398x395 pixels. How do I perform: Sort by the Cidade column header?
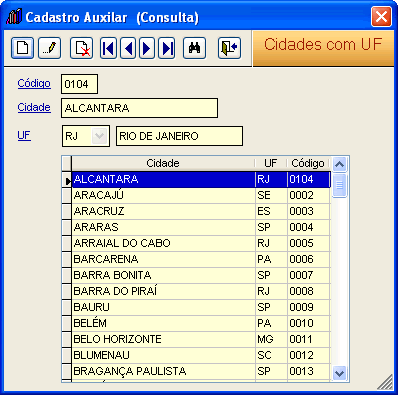pos(163,163)
